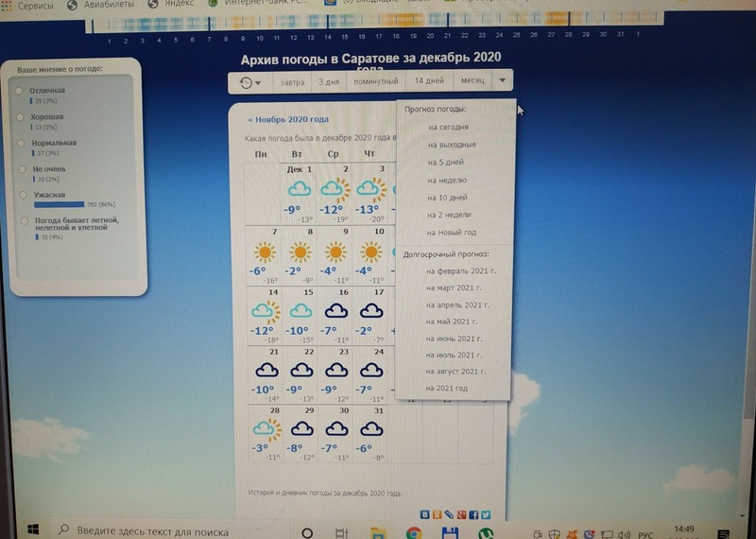Open the Яндекс bookmark
The height and width of the screenshot is (539, 756).
point(171,4)
